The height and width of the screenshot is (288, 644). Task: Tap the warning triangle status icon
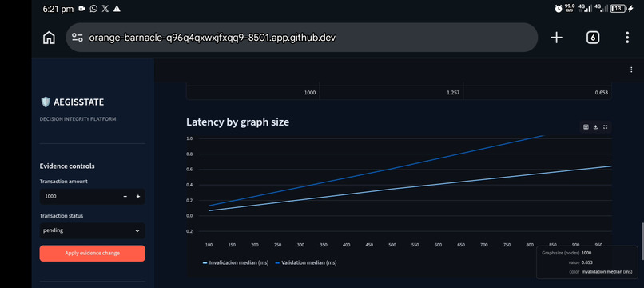click(x=117, y=9)
